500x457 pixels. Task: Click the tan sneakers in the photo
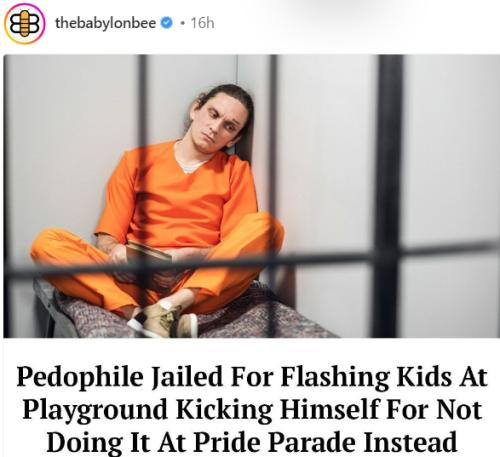[x=164, y=319]
